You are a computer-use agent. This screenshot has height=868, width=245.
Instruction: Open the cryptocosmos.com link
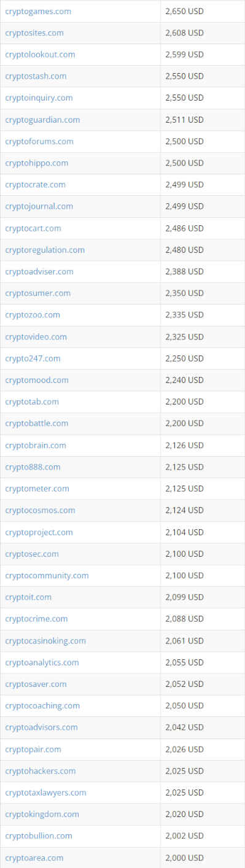(x=40, y=510)
